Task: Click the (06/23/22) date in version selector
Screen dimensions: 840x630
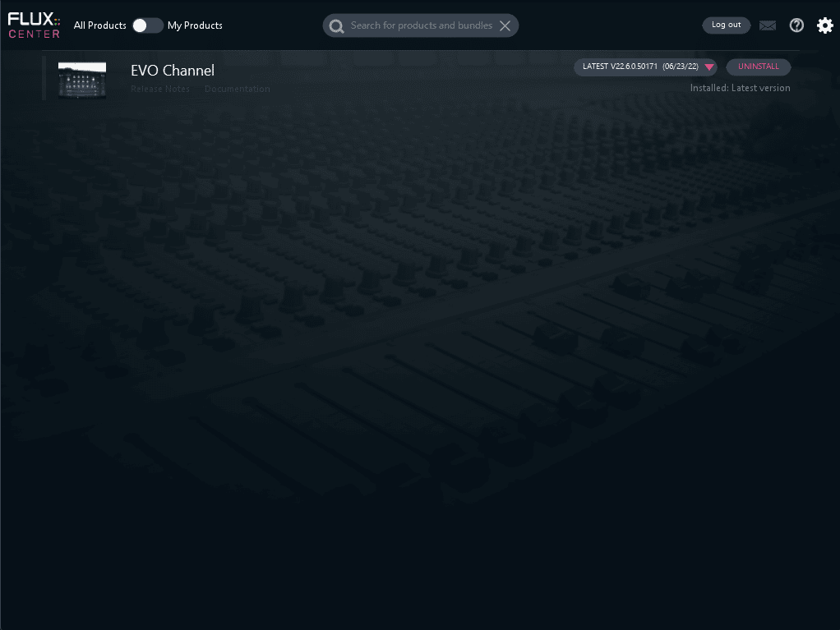Action: click(x=680, y=67)
